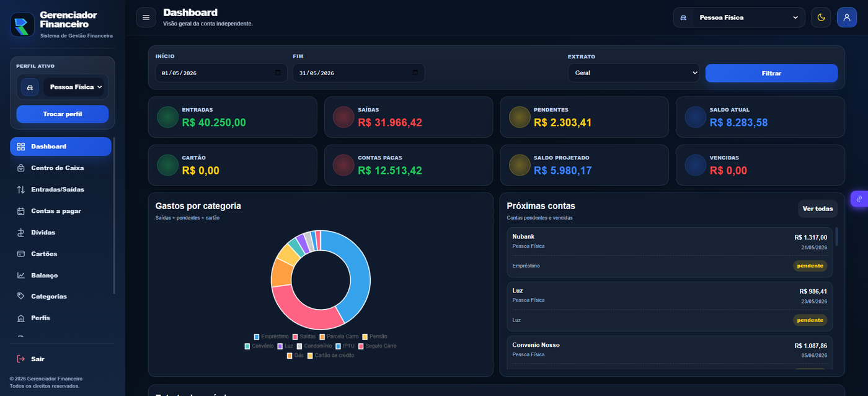Viewport: 868px width, 396px height.
Task: Go to Centro de Caixa
Action: point(61,168)
